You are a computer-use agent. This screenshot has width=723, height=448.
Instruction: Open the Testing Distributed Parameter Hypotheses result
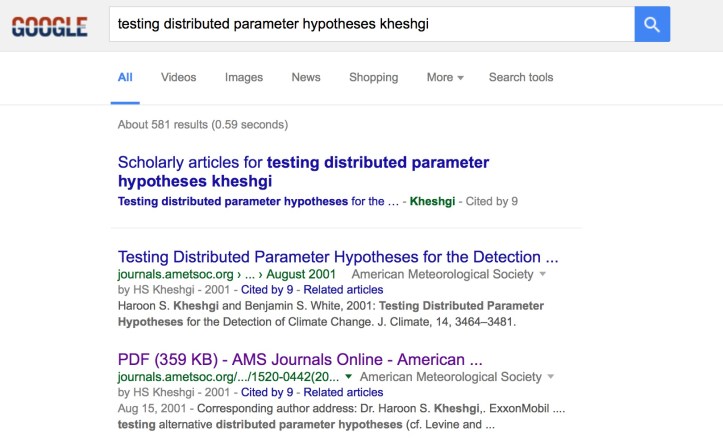[338, 257]
